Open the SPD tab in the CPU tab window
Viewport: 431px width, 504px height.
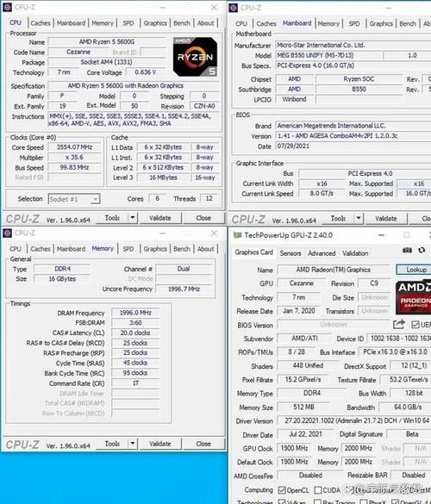click(x=128, y=23)
